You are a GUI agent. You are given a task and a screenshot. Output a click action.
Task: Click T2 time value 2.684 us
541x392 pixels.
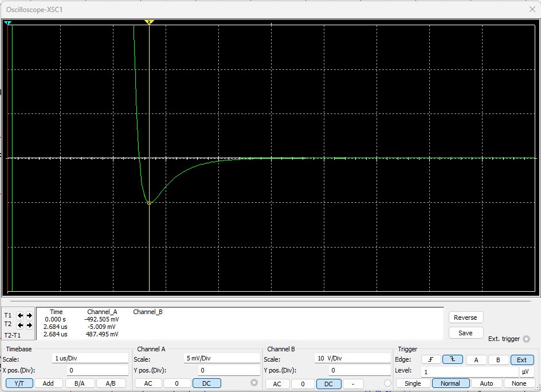point(55,327)
